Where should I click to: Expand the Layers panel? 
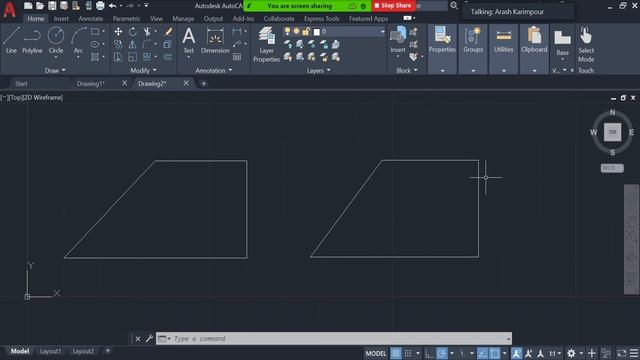[x=318, y=71]
